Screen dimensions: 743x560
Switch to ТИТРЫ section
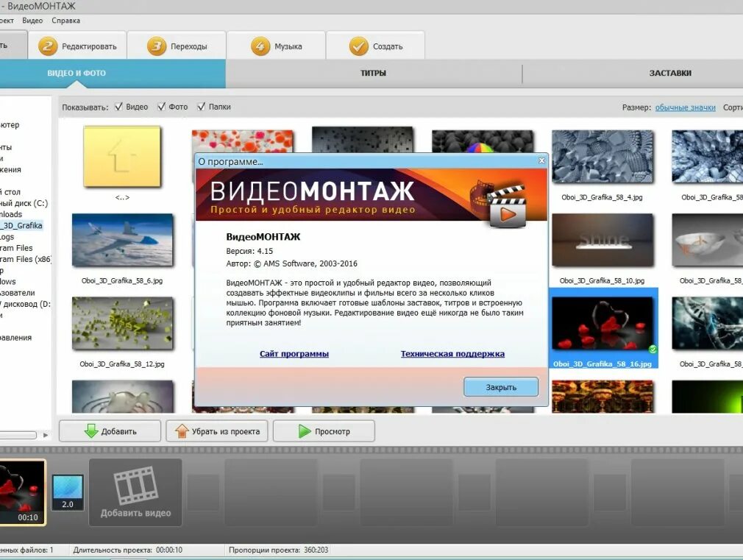[x=374, y=73]
